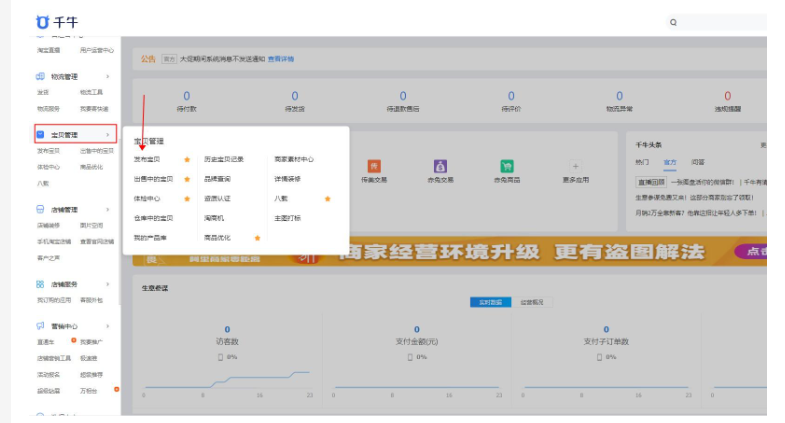Click the red badge next to 直通车
This screenshot has height=423, width=785.
point(74,340)
